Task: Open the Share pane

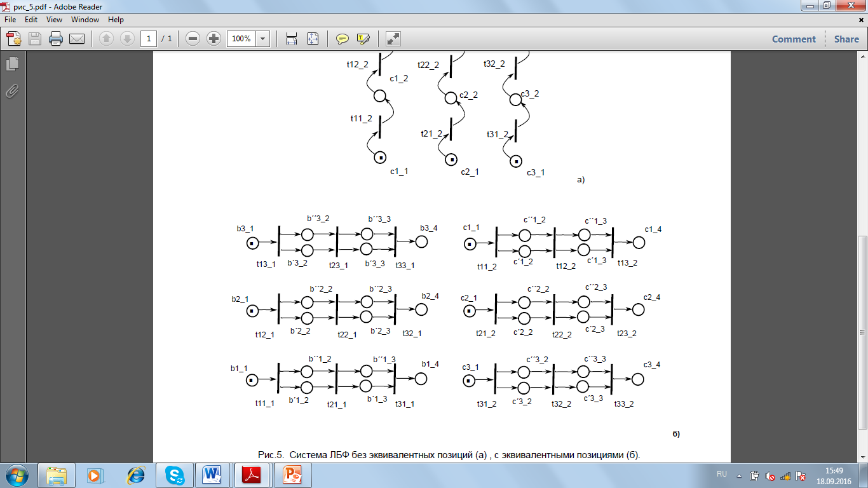Action: 846,39
